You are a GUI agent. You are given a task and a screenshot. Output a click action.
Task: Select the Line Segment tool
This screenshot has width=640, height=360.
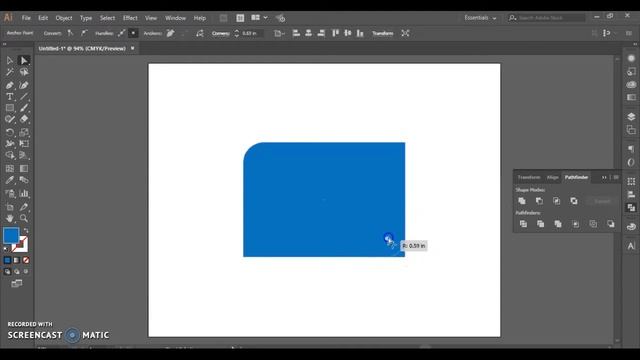(x=24, y=97)
